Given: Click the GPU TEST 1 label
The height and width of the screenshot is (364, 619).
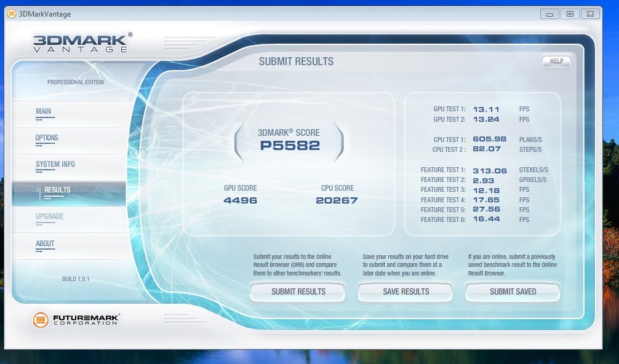Looking at the screenshot, I should tap(449, 109).
